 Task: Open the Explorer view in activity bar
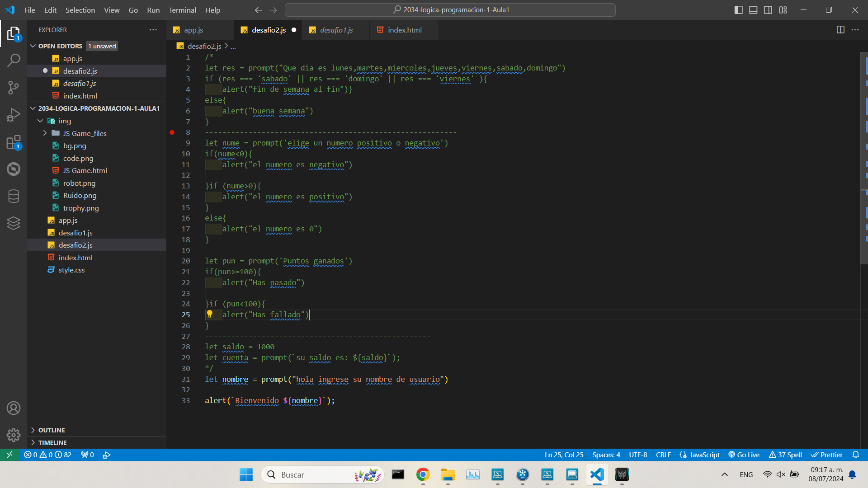(x=14, y=33)
